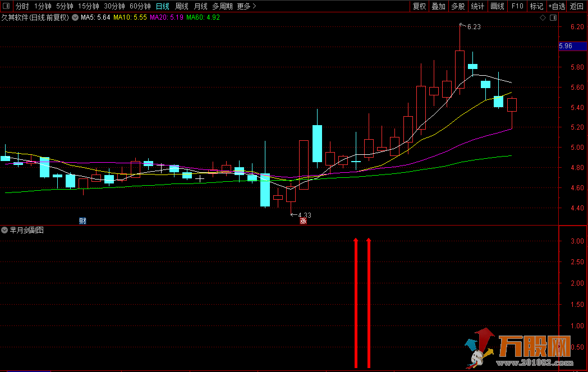Toggle the chart sidebar icon beside the diamond
This screenshot has width=588, height=372.
point(553,17)
